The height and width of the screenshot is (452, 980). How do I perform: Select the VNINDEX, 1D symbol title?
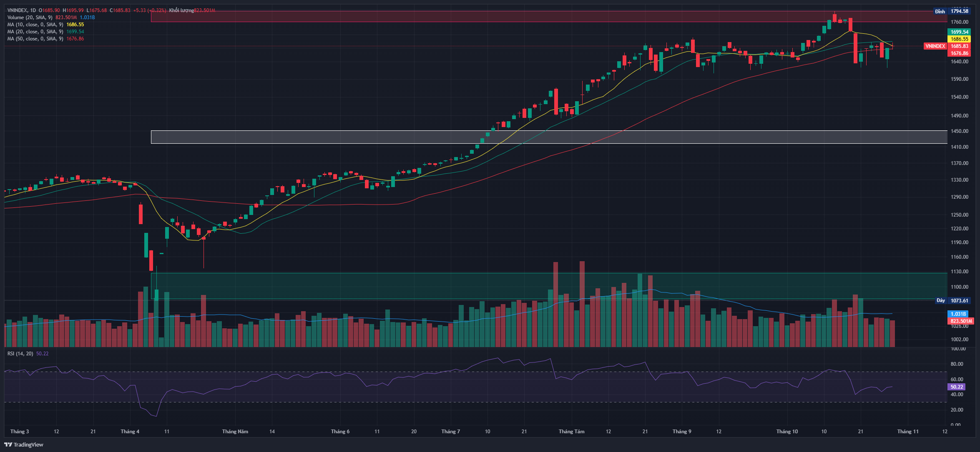pyautogui.click(x=22, y=10)
